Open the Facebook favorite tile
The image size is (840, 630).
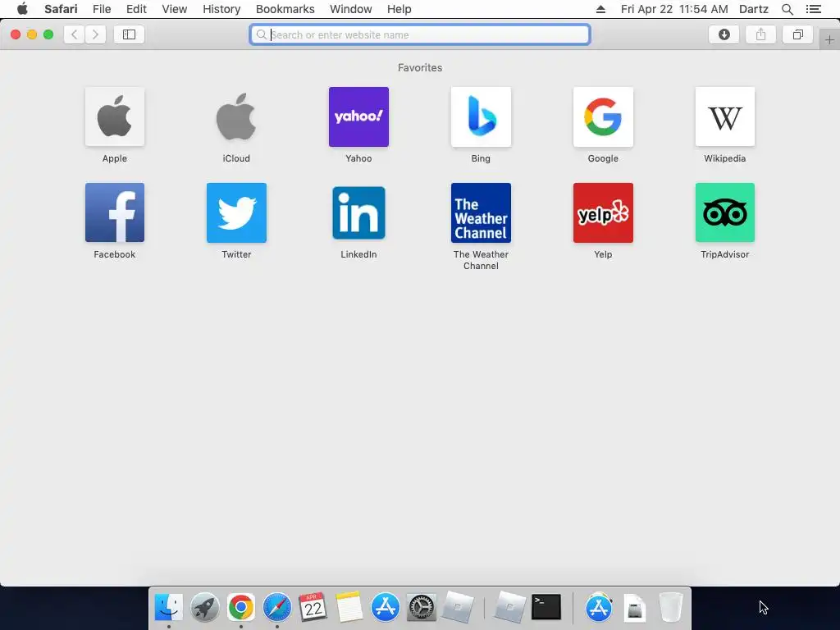click(x=115, y=212)
